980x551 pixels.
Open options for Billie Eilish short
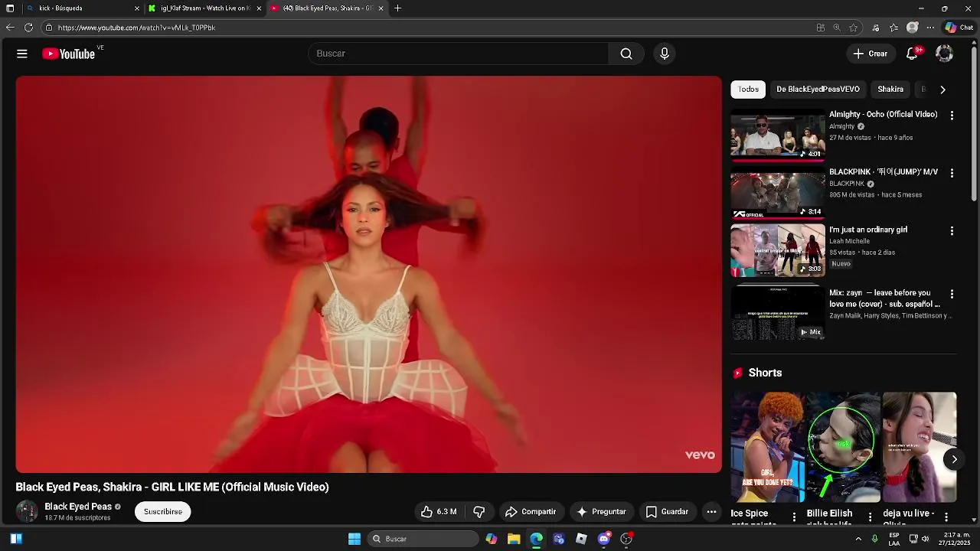click(x=870, y=517)
